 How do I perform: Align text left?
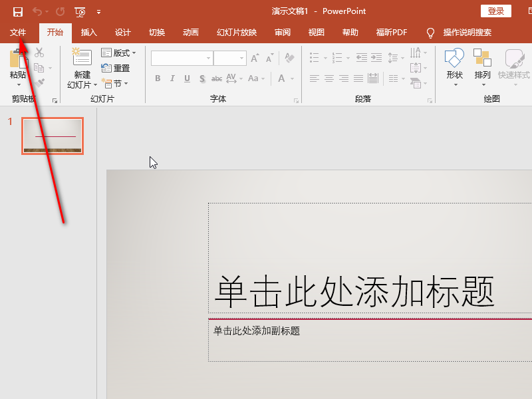(x=315, y=78)
